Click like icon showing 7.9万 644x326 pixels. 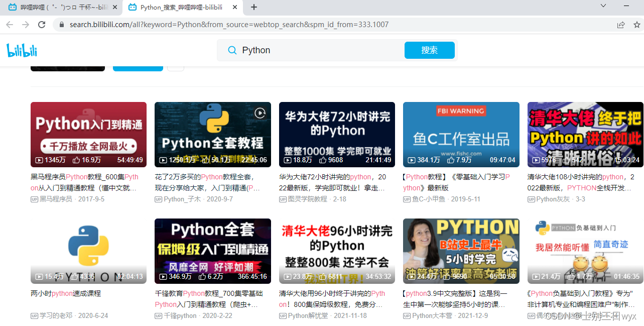451,160
